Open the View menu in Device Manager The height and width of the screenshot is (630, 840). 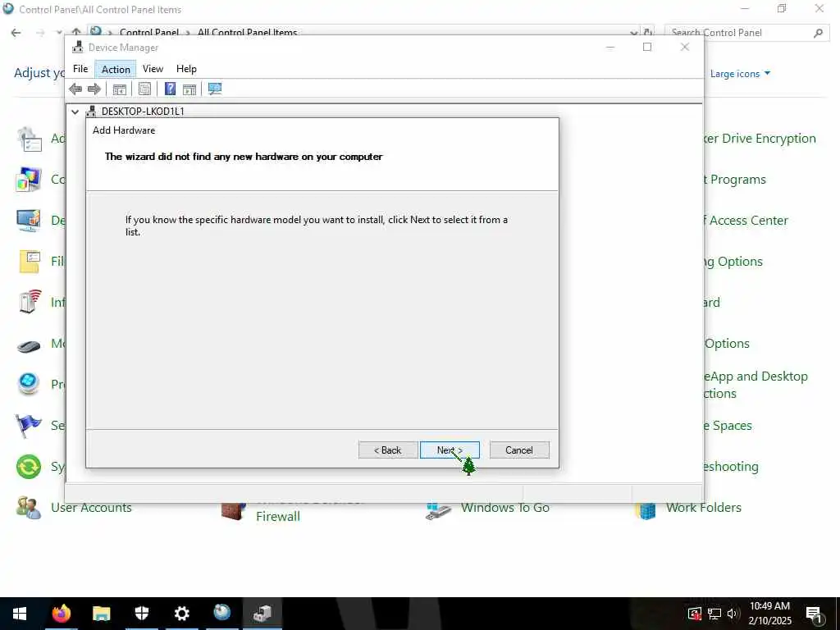coord(153,69)
